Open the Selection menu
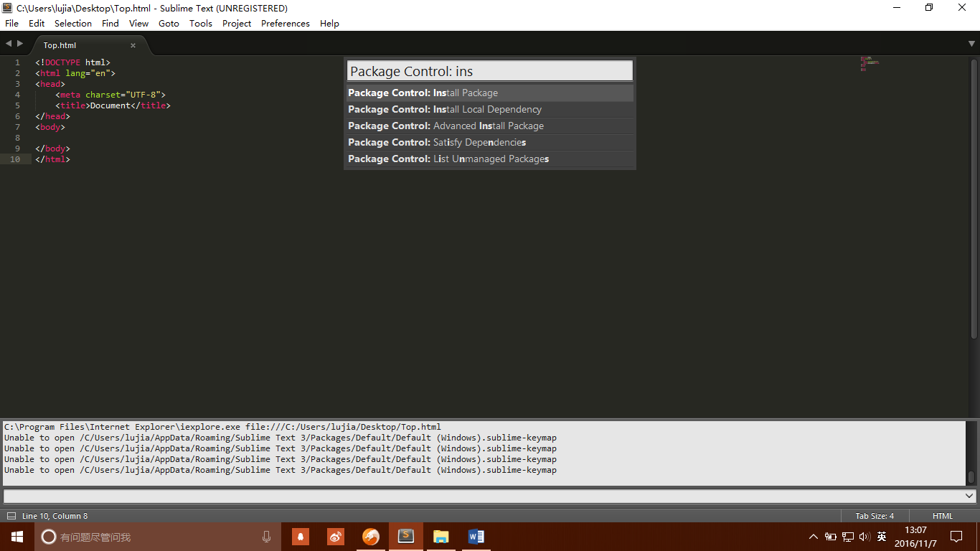Screen dimensions: 980x551 pos(73,23)
